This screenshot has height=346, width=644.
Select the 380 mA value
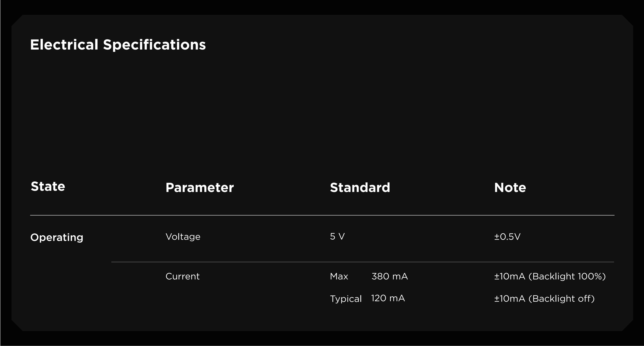point(390,276)
